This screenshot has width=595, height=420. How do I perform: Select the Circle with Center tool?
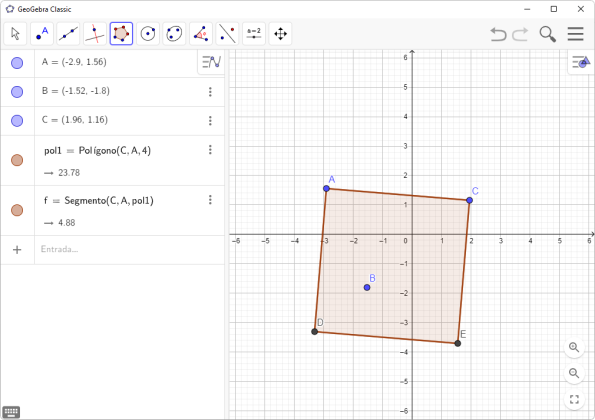coord(148,34)
